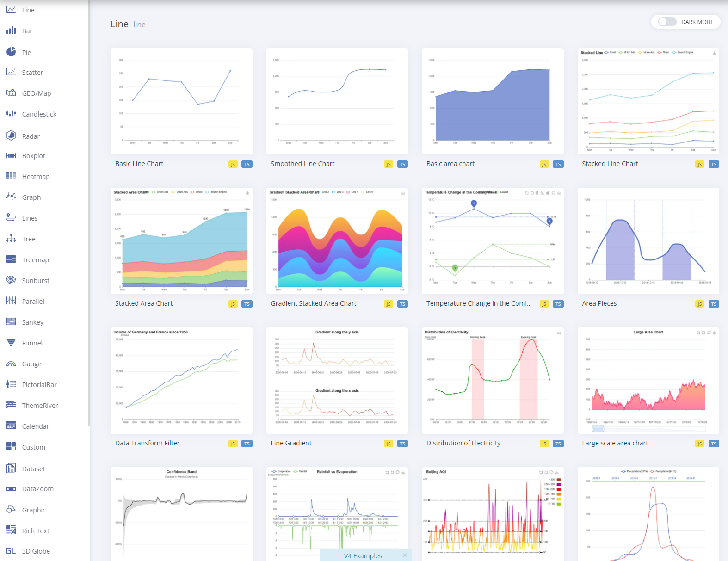Screen dimensions: 728x561
Task: Open the Rainfall vs Evaporation thumbnail
Action: [337, 508]
